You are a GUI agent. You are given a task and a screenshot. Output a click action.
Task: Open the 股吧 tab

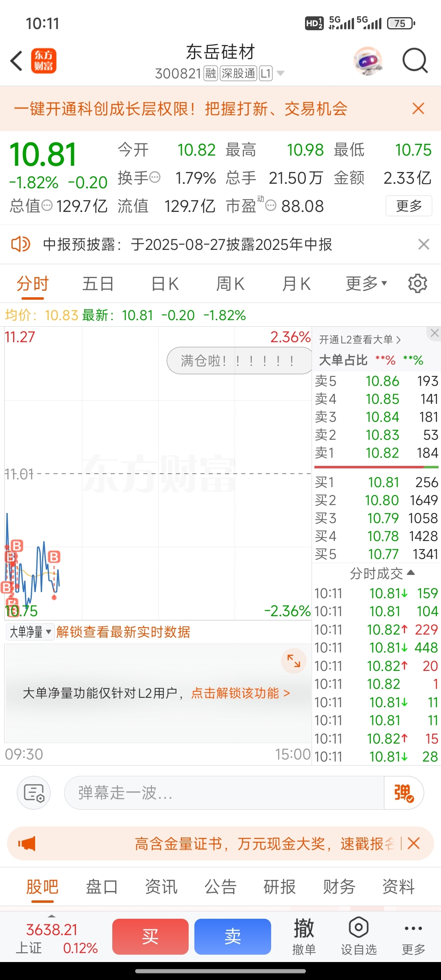coord(42,887)
